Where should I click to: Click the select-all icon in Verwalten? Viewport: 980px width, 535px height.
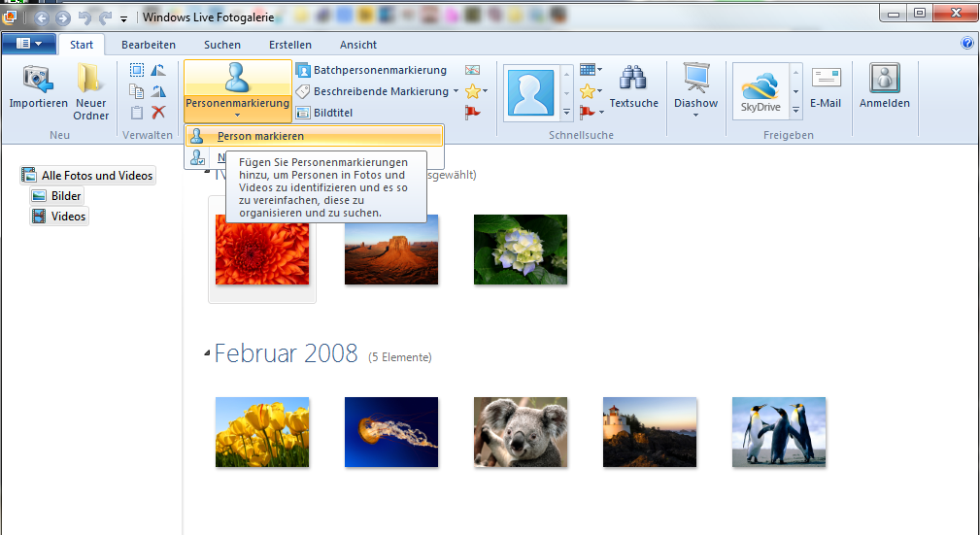(137, 70)
